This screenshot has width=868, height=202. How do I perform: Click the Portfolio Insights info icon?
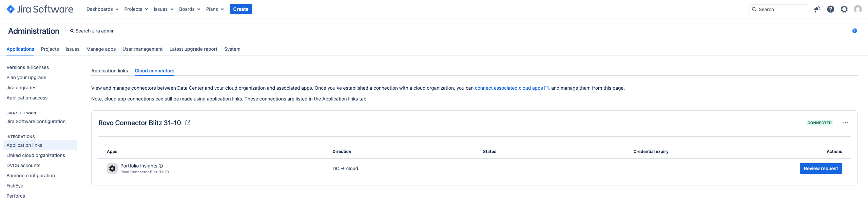pyautogui.click(x=161, y=166)
